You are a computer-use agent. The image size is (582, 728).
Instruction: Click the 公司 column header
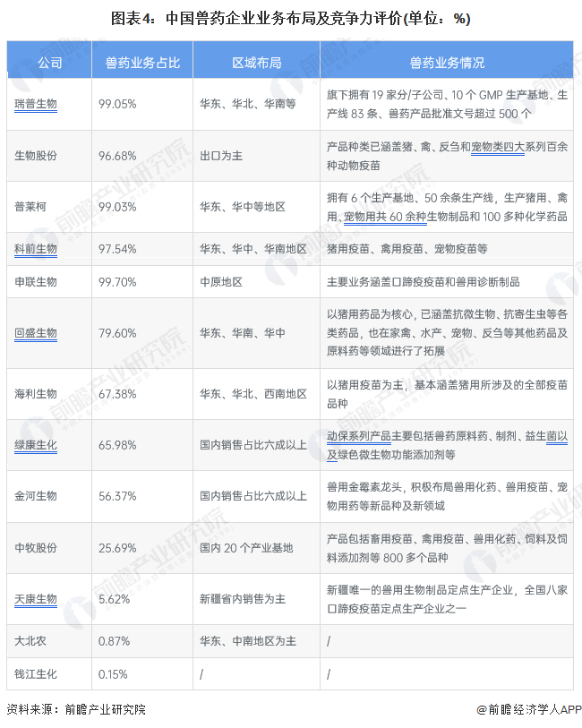pos(49,63)
